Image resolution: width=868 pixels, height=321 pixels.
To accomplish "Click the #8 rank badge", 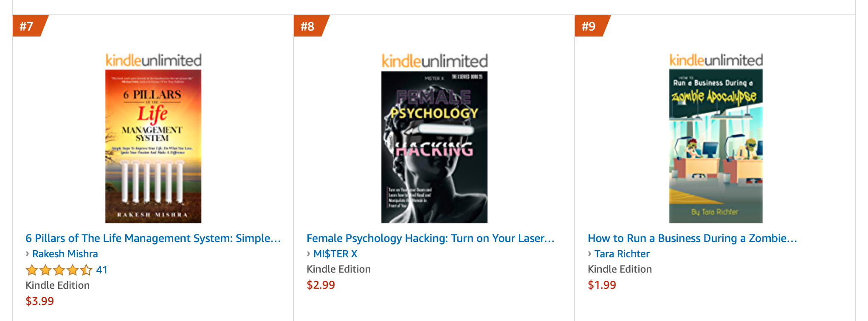I will pos(308,26).
